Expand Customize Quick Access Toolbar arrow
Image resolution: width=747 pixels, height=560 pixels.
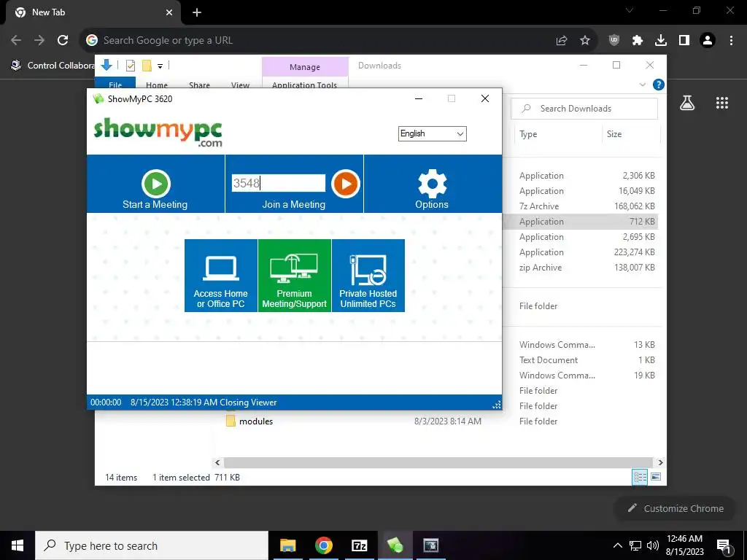(x=160, y=66)
